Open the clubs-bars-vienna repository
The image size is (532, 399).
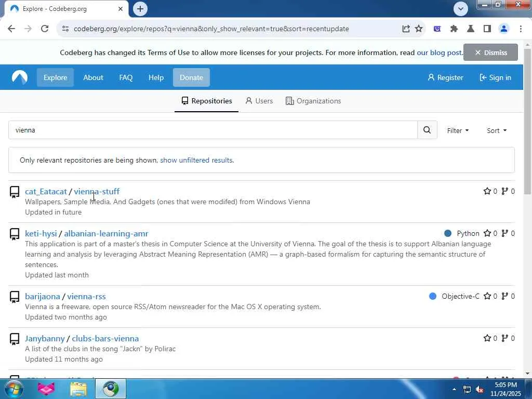pyautogui.click(x=105, y=339)
